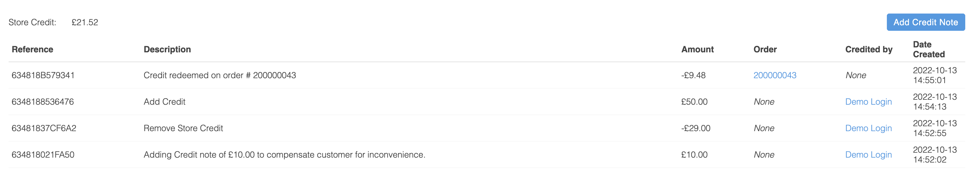The image size is (980, 181).
Task: Open Demo Login link for Add Credit row
Action: tap(868, 102)
